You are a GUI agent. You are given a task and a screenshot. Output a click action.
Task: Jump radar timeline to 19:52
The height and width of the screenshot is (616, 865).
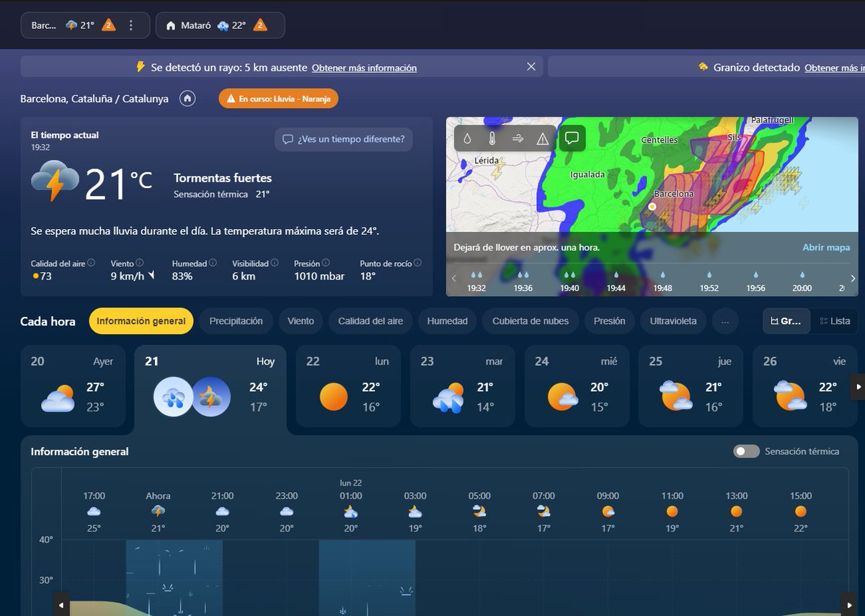click(709, 282)
